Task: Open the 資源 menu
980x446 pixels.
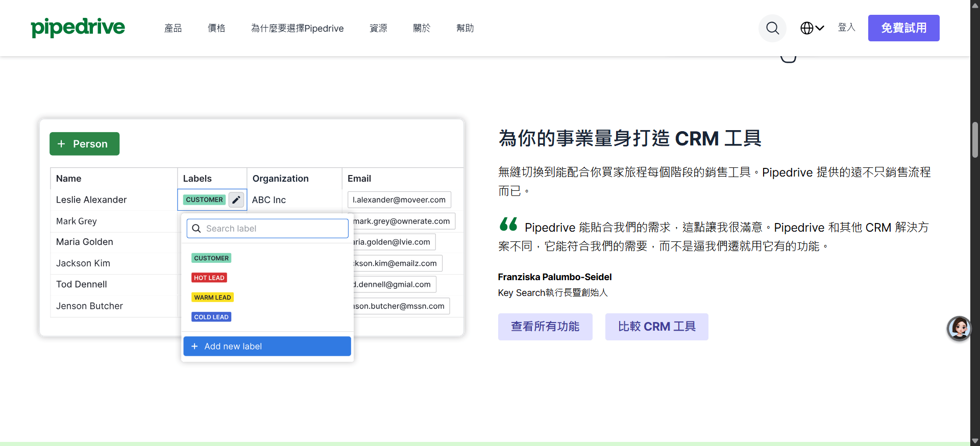Action: [378, 28]
